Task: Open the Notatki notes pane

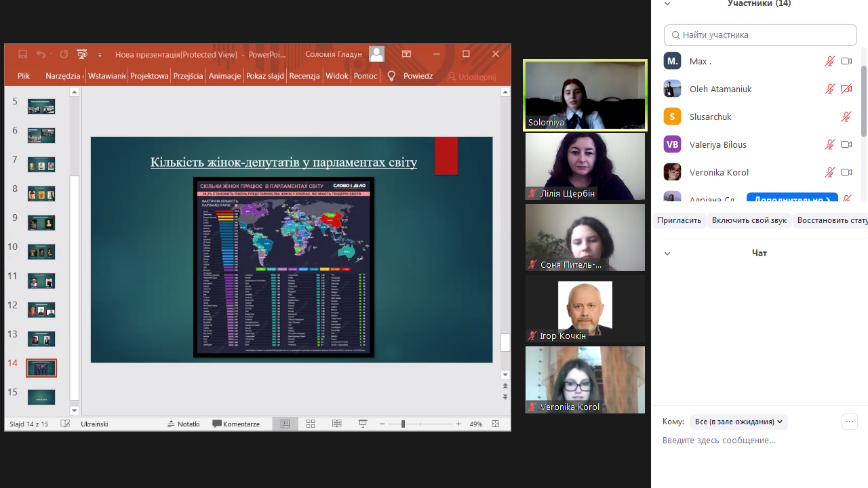Action: pos(183,424)
